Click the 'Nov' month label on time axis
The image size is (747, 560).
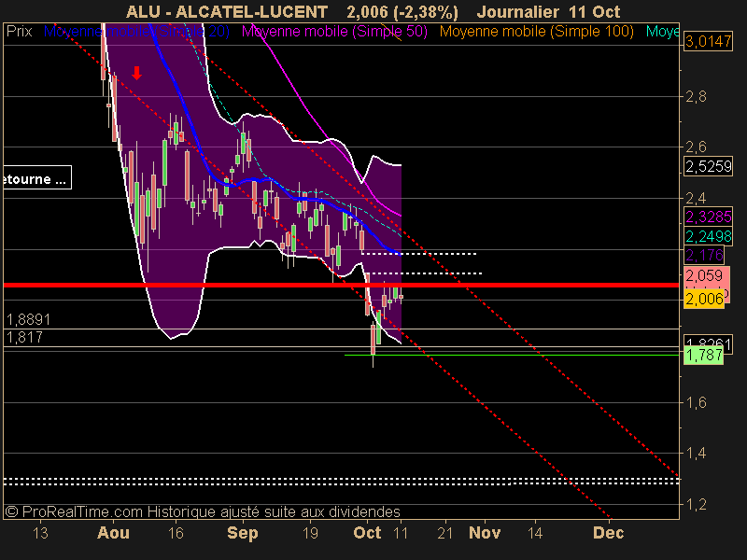(485, 532)
